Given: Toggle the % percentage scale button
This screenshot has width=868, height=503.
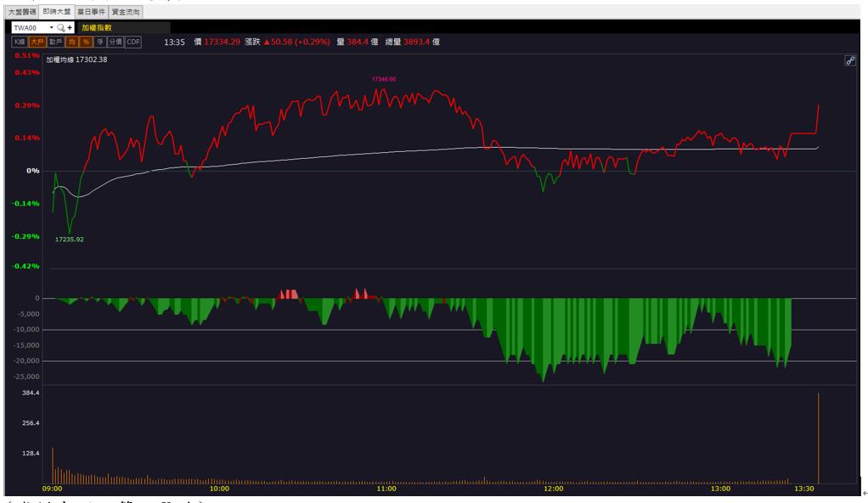Looking at the screenshot, I should click(86, 42).
